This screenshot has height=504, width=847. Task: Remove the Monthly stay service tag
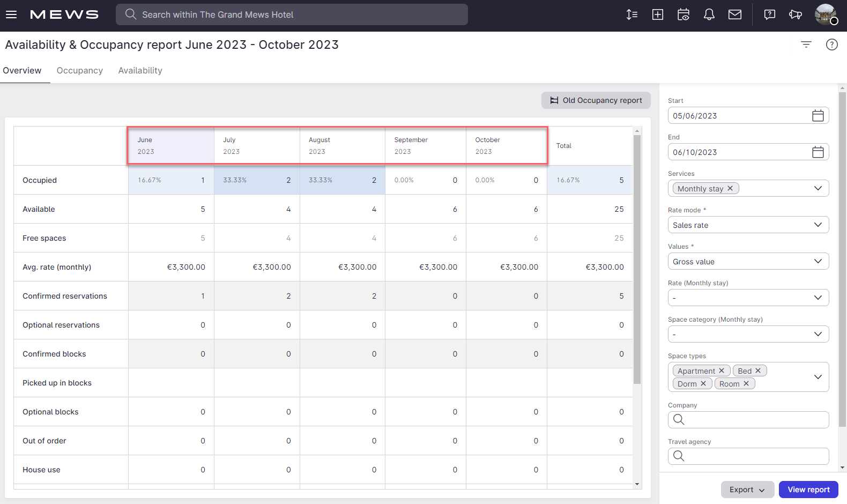coord(730,188)
